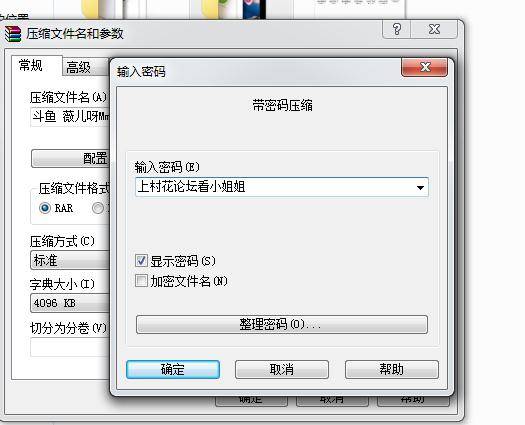Open 整理密码 organize passwords button
The height and width of the screenshot is (425, 525).
point(282,324)
